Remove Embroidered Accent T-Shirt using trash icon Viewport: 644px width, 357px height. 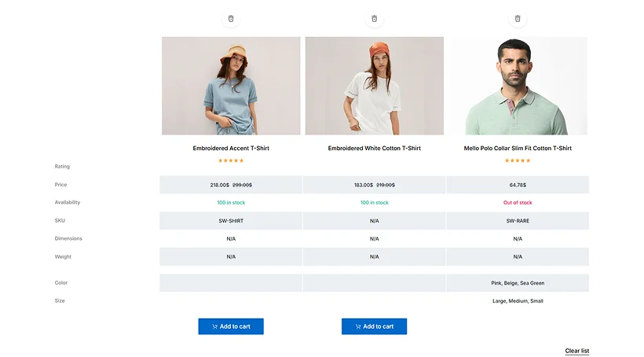click(x=231, y=18)
